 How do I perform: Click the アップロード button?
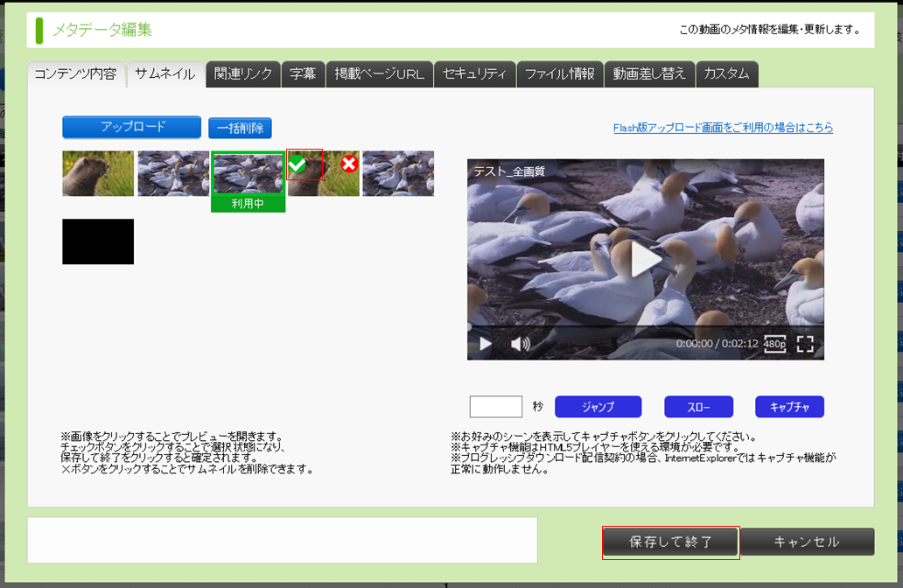131,127
